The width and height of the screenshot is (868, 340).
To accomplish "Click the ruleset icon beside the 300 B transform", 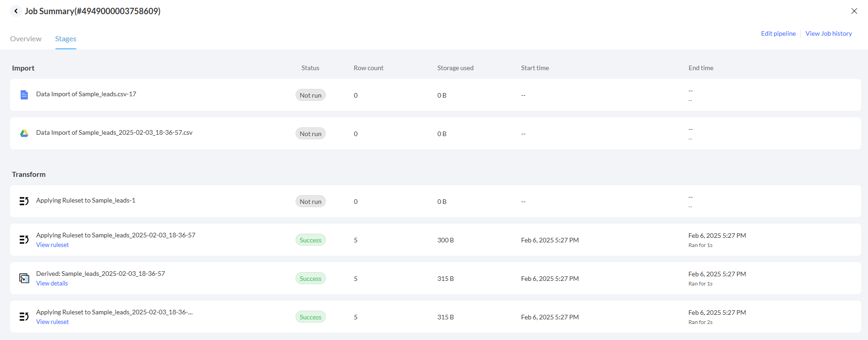I will tap(24, 240).
